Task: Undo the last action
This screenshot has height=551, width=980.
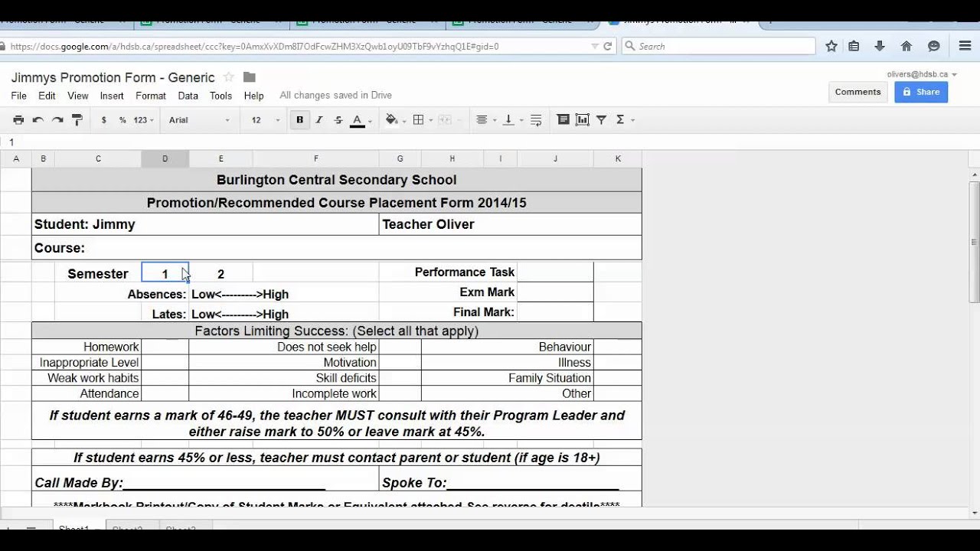Action: pyautogui.click(x=38, y=120)
